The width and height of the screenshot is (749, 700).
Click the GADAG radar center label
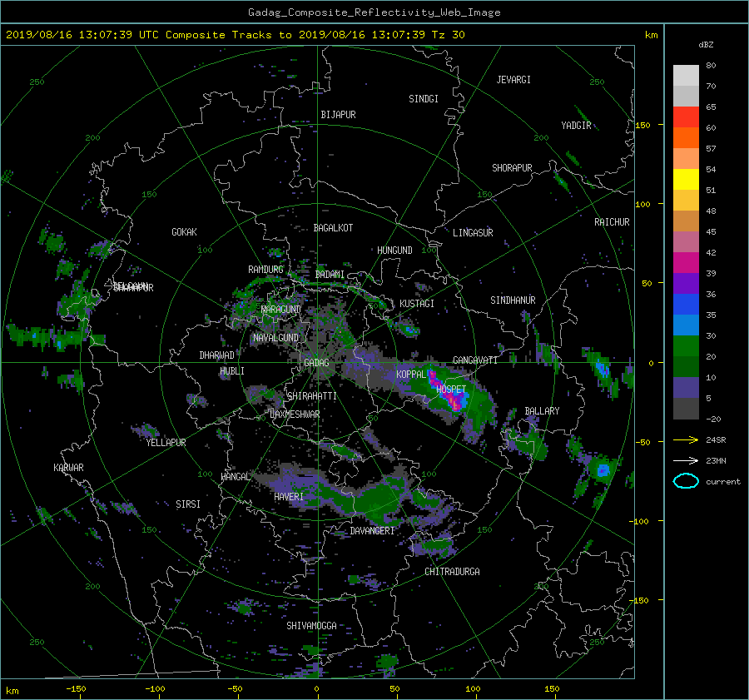click(x=316, y=363)
